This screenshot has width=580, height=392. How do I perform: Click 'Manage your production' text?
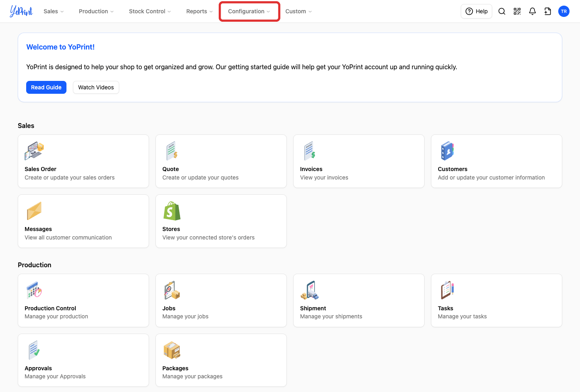pyautogui.click(x=56, y=316)
